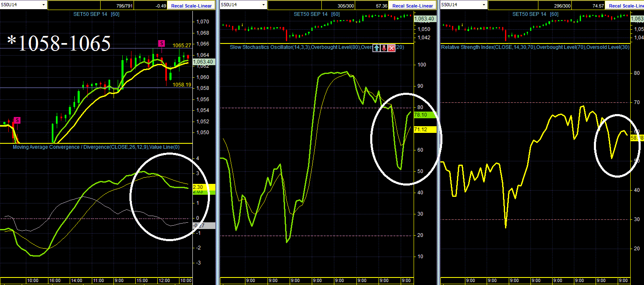Open the S50U14 symbol dropdown in the left chart

(44, 5)
